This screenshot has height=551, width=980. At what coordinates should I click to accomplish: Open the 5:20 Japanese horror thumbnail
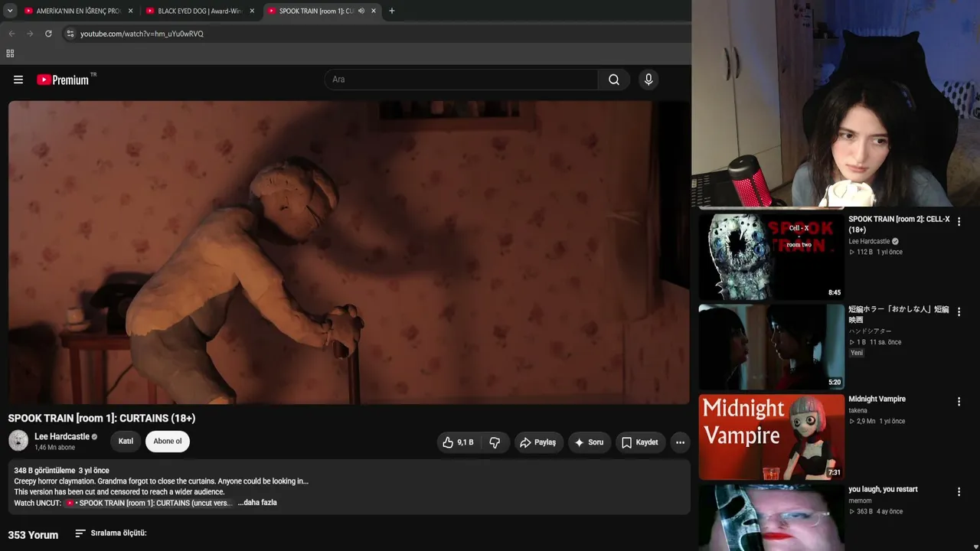point(771,347)
